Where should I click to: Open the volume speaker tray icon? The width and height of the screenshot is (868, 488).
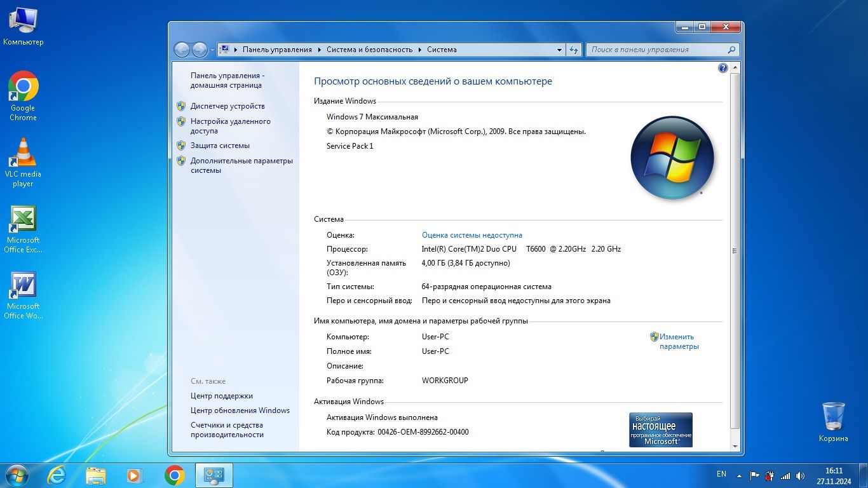(800, 475)
